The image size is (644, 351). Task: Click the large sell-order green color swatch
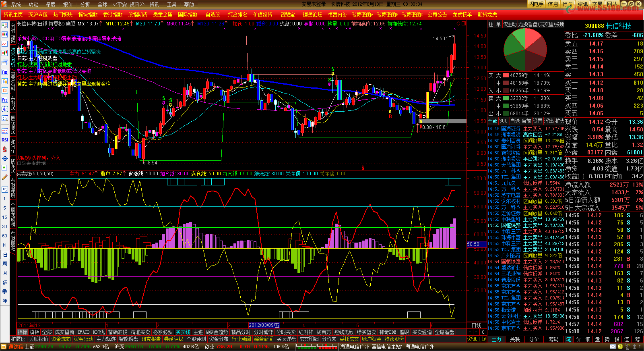point(507,98)
